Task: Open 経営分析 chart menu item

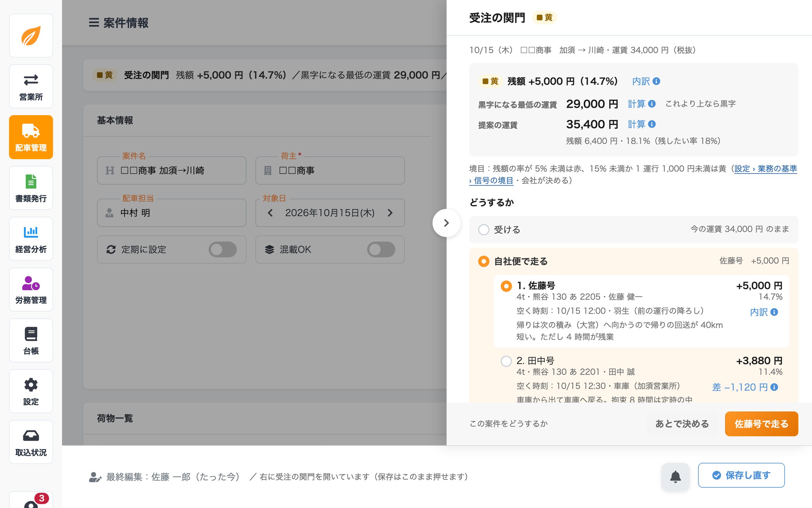Action: tap(31, 239)
